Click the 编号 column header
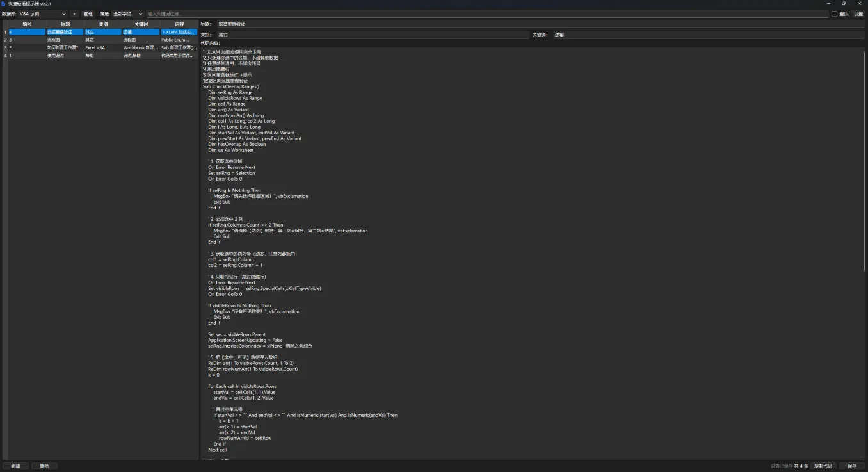The height and width of the screenshot is (472, 868). pyautogui.click(x=27, y=24)
